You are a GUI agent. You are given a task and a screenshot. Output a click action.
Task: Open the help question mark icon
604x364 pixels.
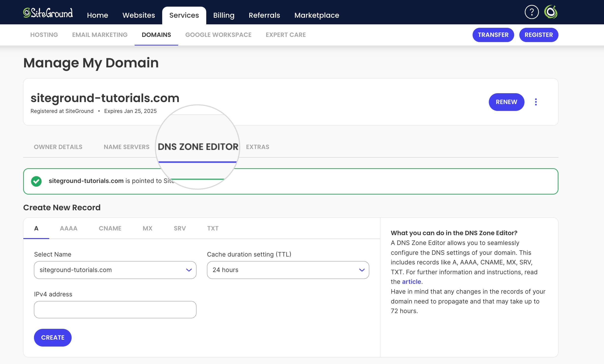(532, 12)
